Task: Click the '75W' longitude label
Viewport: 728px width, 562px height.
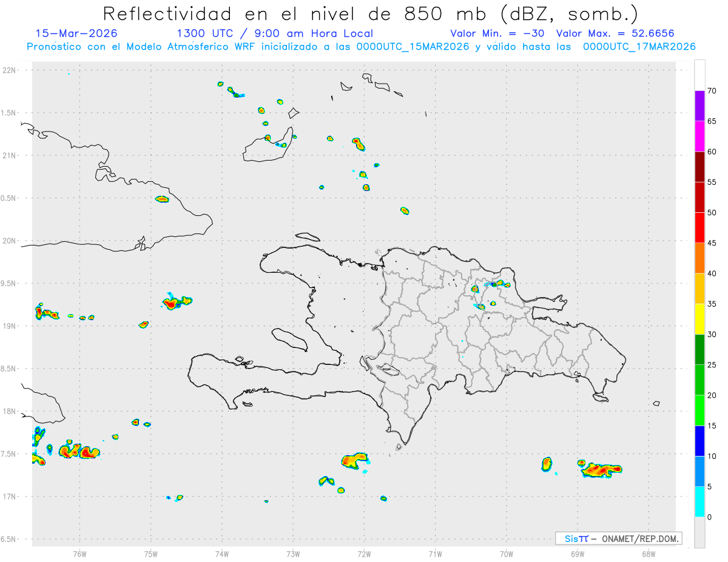Action: click(x=151, y=554)
